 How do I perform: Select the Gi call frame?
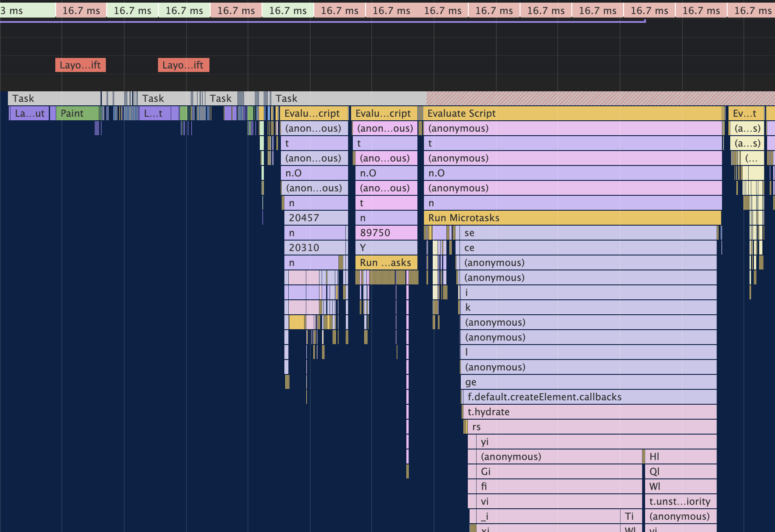click(559, 471)
